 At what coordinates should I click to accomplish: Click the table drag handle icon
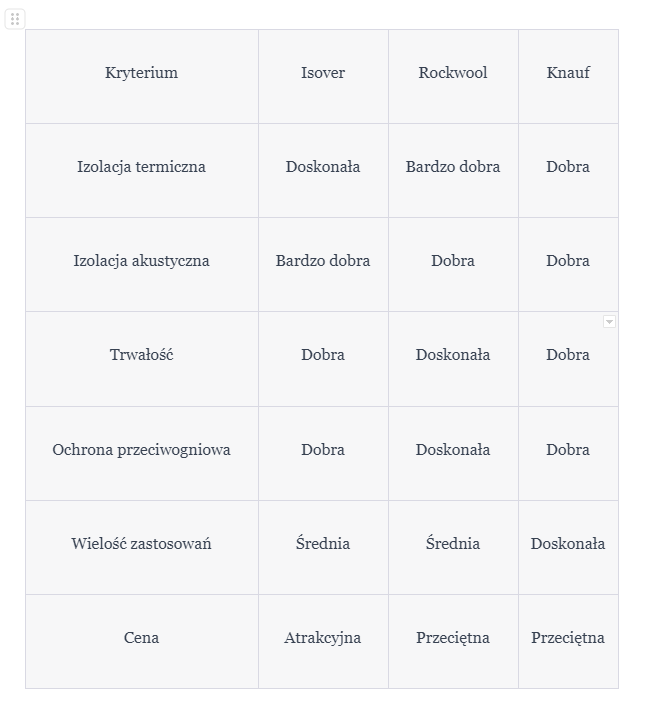coord(15,19)
